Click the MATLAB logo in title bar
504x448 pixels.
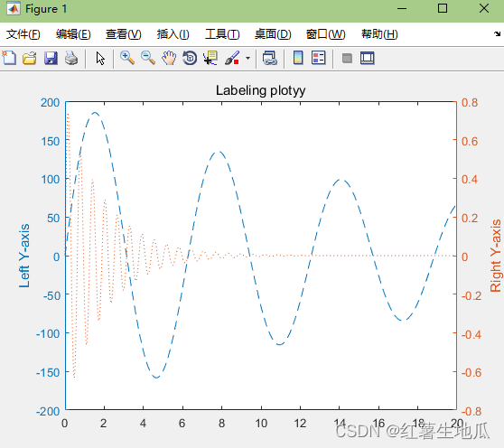[14, 8]
